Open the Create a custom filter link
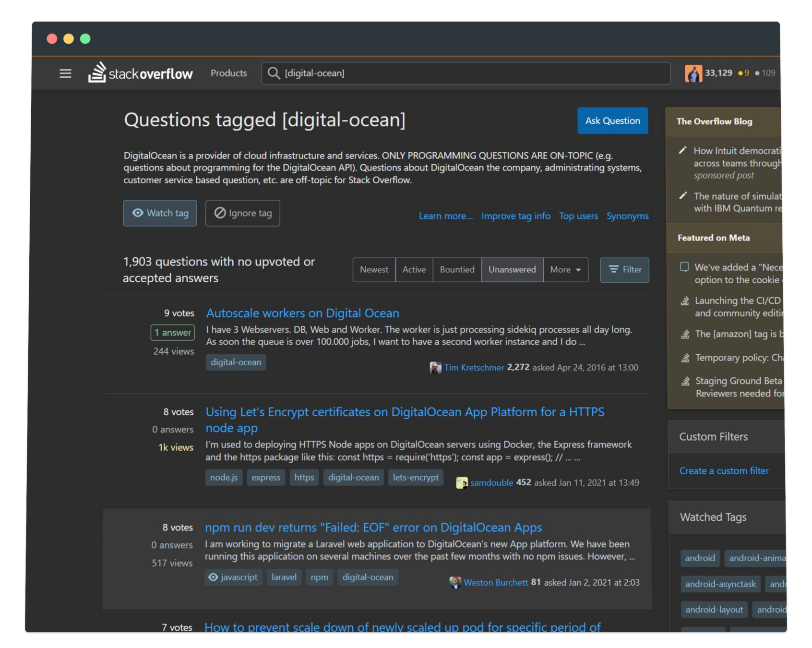Image resolution: width=812 pixels, height=648 pixels. pyautogui.click(x=724, y=471)
